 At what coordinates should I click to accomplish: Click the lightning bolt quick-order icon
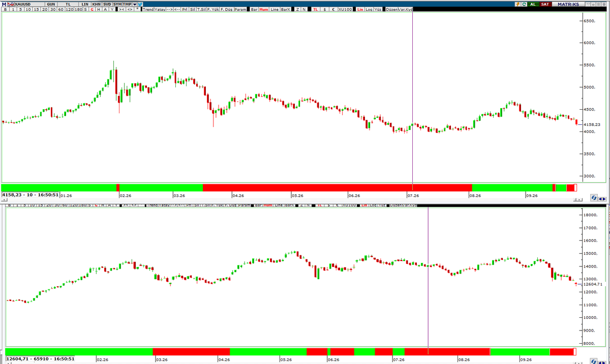pyautogui.click(x=518, y=4)
